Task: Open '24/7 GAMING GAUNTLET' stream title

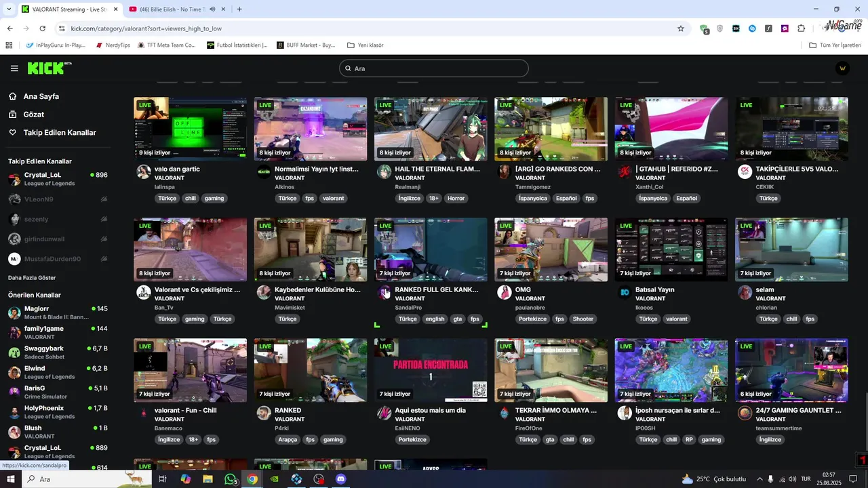Action: pyautogui.click(x=798, y=410)
